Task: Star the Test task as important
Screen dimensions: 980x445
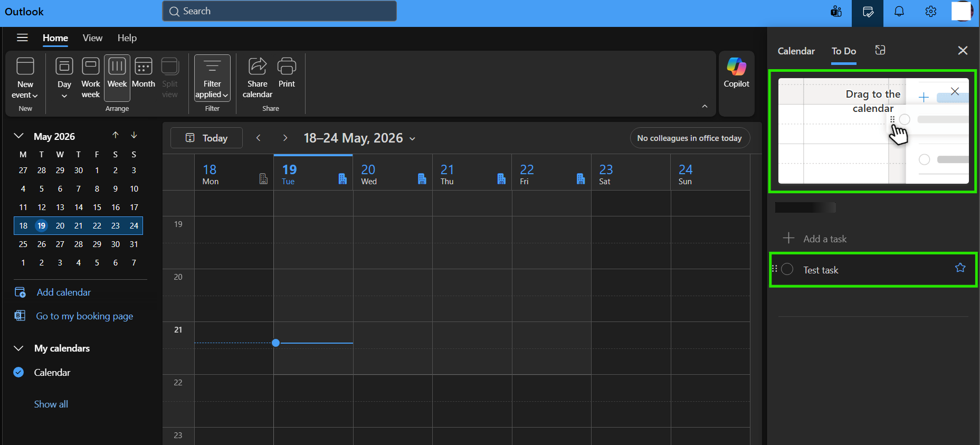Action: point(960,268)
